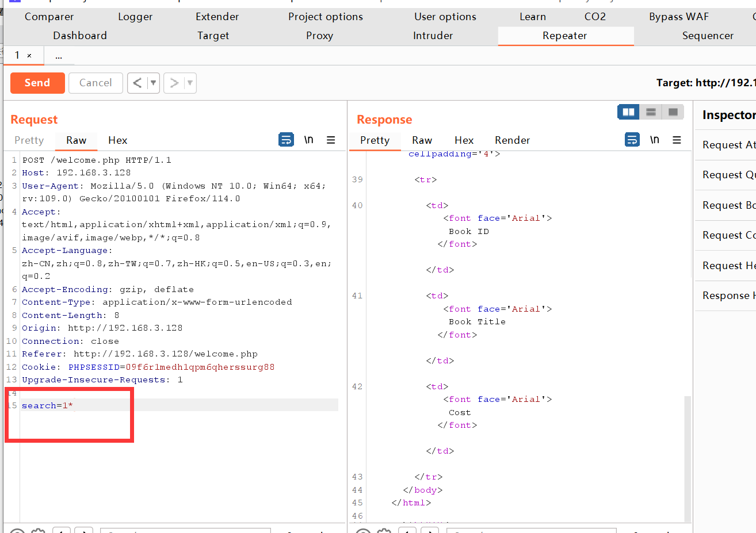Click the Upgrade-Insecure-Requests header
The height and width of the screenshot is (533, 756).
pos(102,379)
